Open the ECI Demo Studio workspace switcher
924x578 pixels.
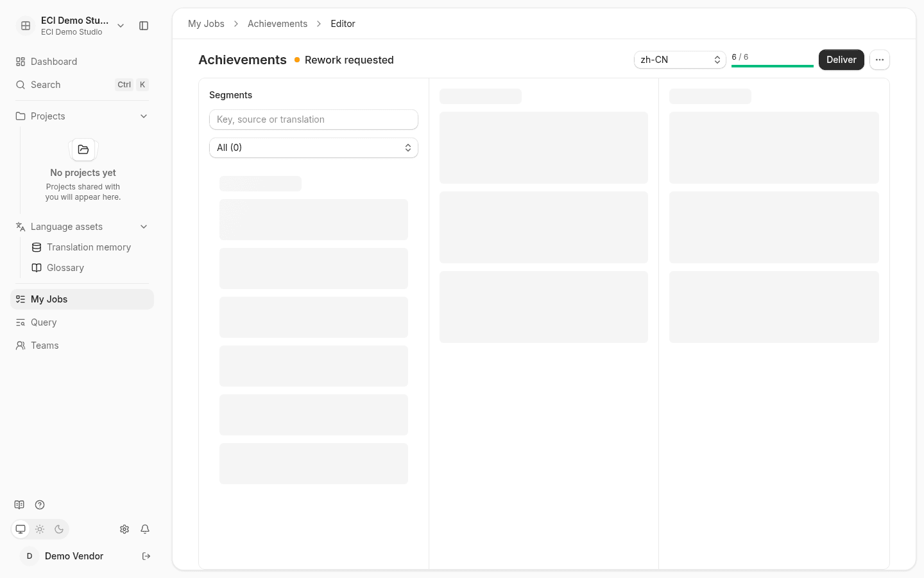(71, 26)
